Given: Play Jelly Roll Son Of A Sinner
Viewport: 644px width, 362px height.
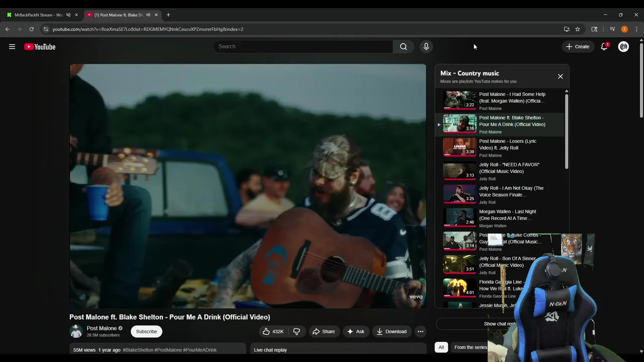Looking at the screenshot, I should 501,265.
